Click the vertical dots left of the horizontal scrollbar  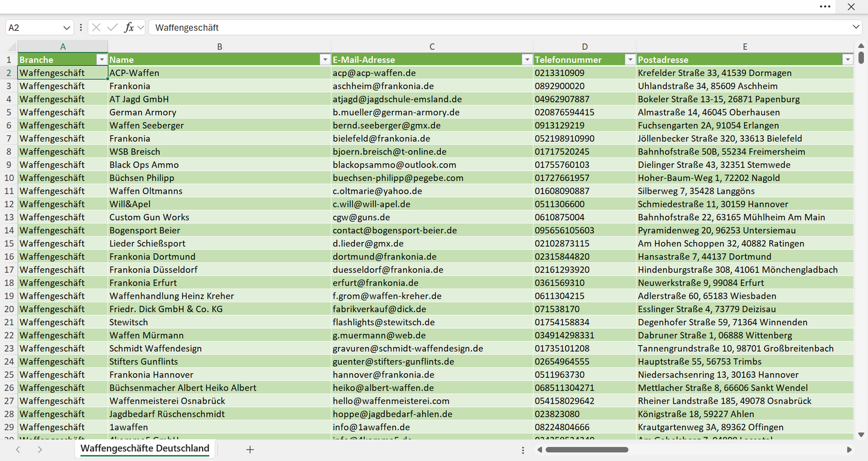(x=523, y=450)
